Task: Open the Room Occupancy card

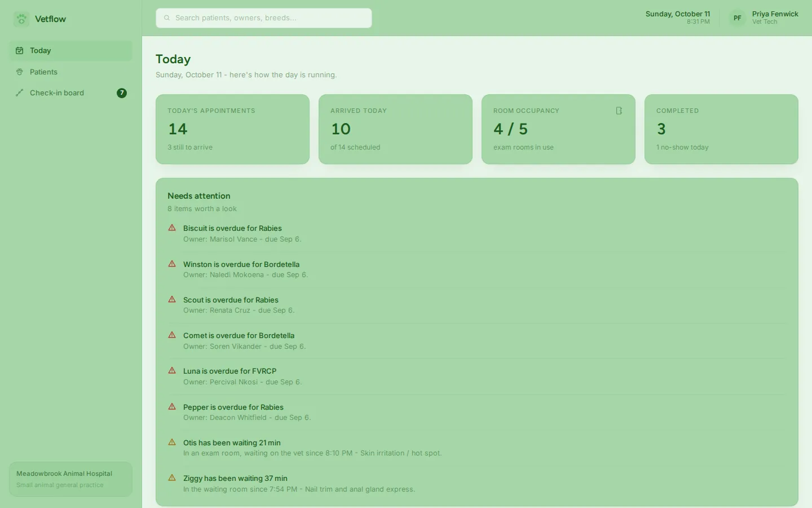Action: pyautogui.click(x=558, y=129)
